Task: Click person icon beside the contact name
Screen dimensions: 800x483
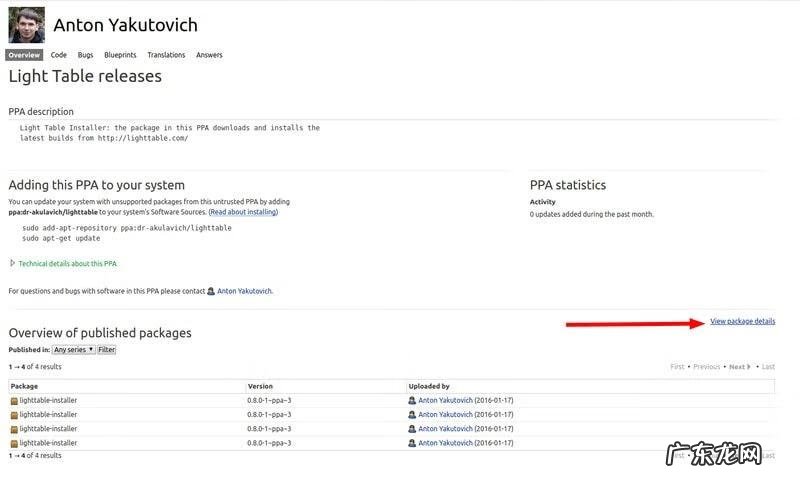Action: pos(211,291)
